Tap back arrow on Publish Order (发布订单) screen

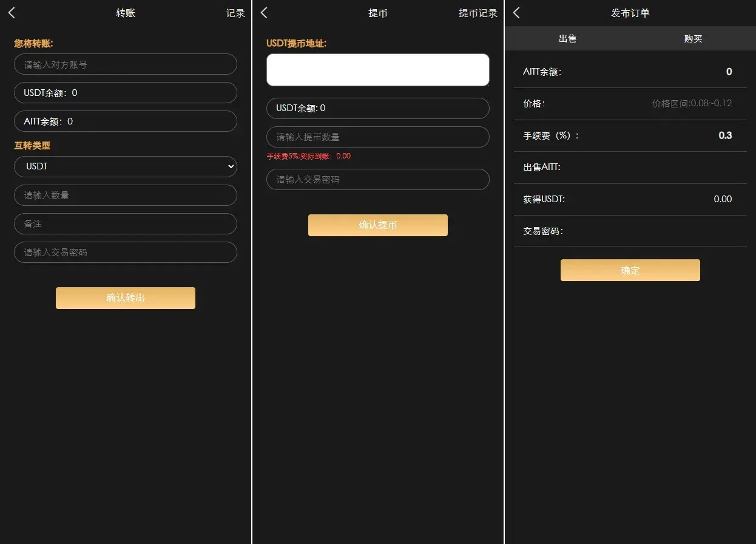(516, 13)
